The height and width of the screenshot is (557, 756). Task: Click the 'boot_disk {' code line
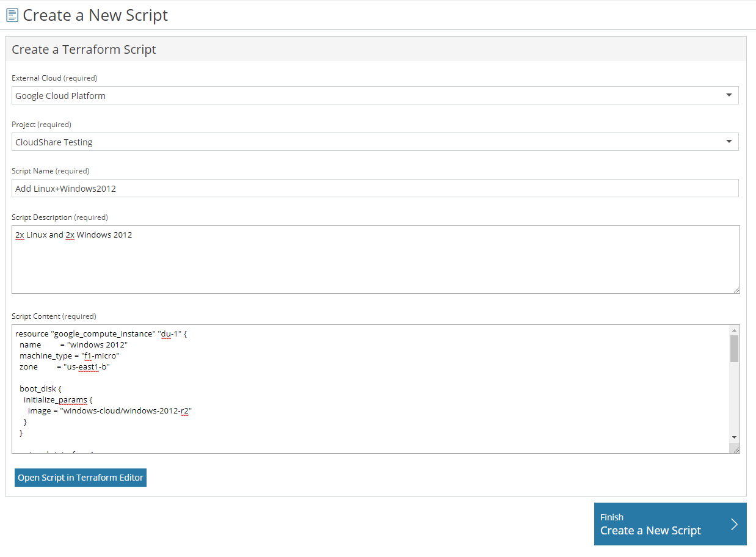point(40,388)
